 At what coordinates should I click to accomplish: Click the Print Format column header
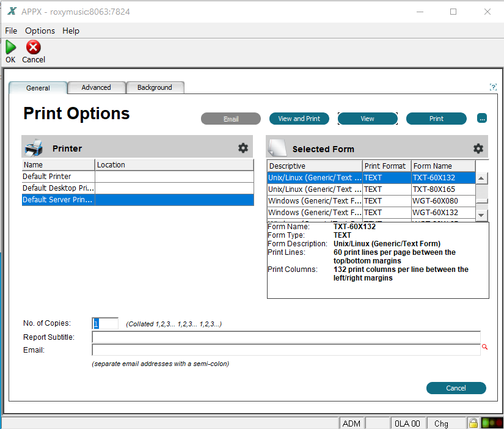[387, 166]
